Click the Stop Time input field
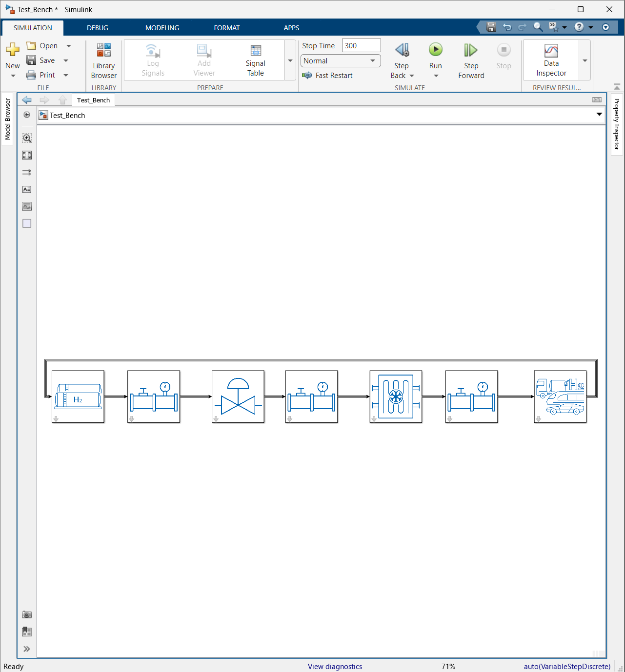Image resolution: width=625 pixels, height=672 pixels. (361, 46)
